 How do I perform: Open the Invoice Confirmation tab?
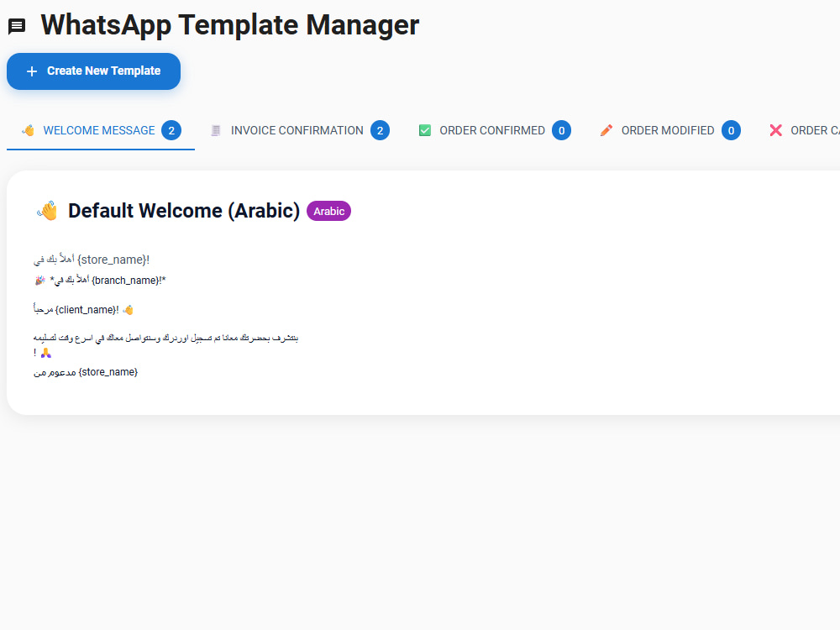(300, 130)
